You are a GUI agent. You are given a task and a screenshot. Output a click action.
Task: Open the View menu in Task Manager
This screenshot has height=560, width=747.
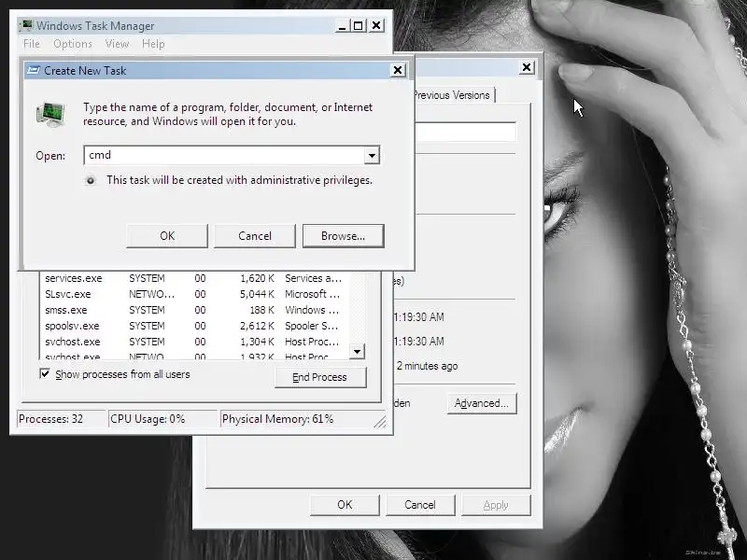coord(117,44)
